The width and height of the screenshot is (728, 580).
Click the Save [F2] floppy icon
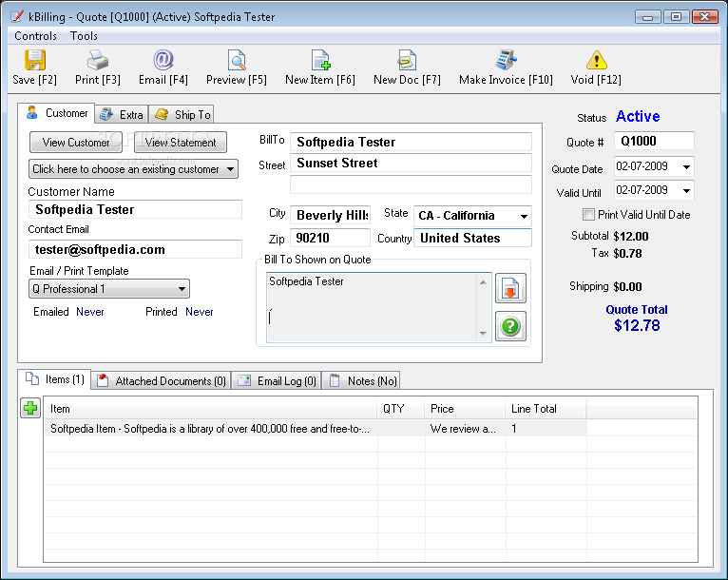point(35,60)
